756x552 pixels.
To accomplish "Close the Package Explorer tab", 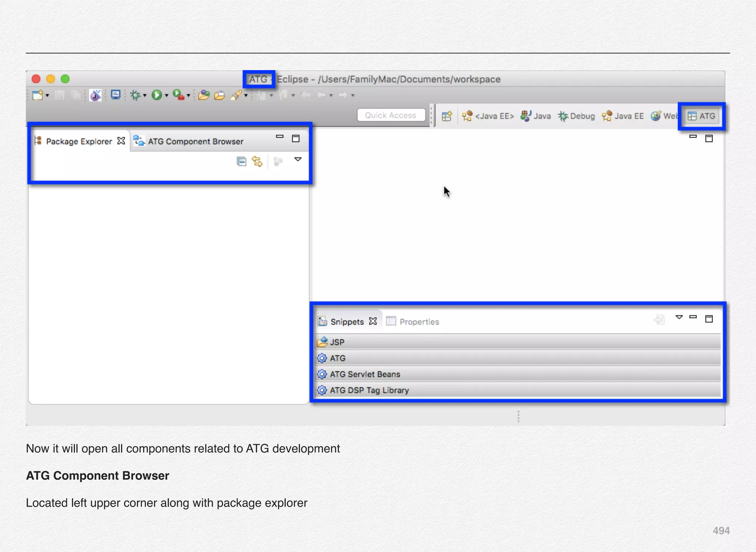I will pos(121,141).
